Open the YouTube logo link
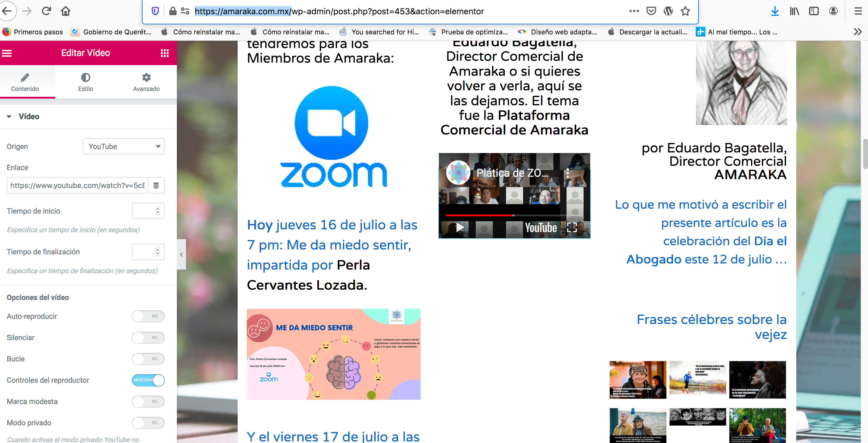This screenshot has width=868, height=443. point(541,228)
